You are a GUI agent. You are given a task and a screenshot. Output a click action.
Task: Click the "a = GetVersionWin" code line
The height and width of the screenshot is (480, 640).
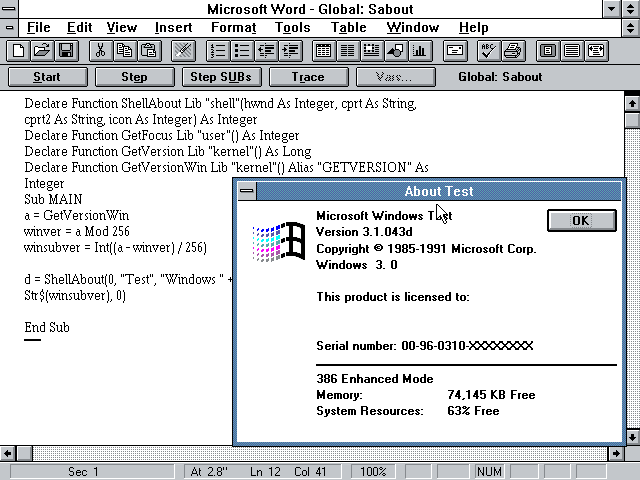coord(77,216)
